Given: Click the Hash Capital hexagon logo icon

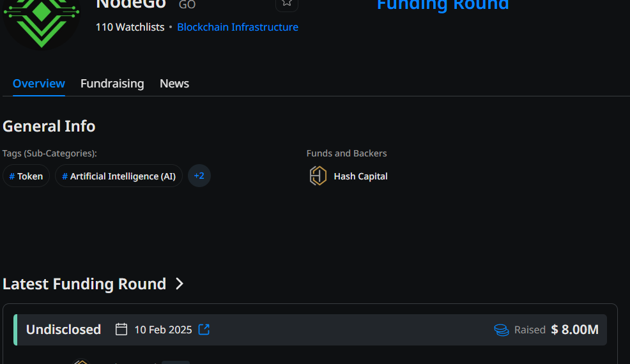Looking at the screenshot, I should [x=318, y=176].
